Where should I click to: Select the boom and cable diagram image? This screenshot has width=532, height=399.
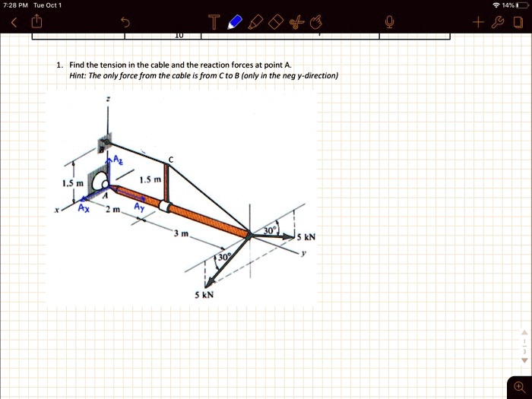pos(182,198)
